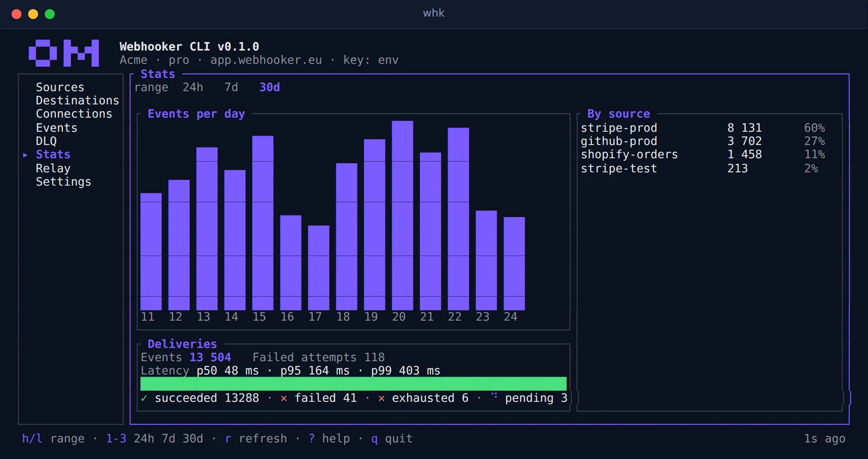868x459 pixels.
Task: Click the bar for day 11
Action: 151,251
